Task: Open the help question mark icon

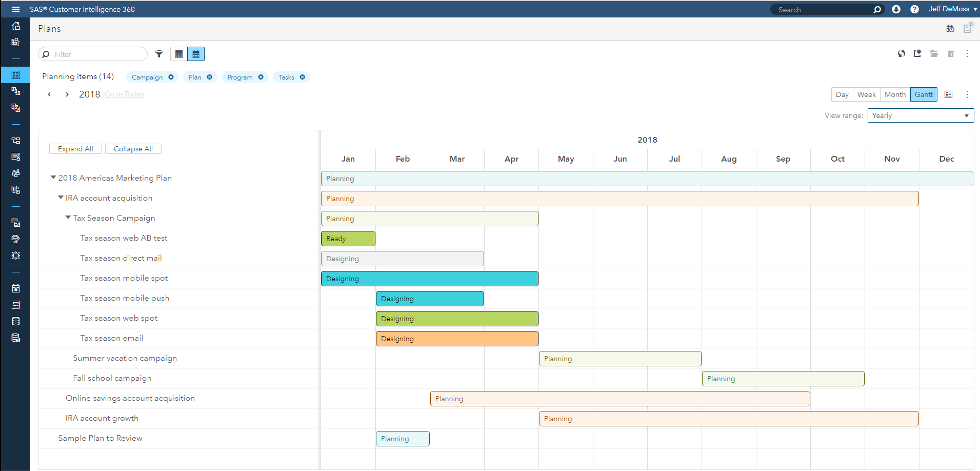Action: 914,9
